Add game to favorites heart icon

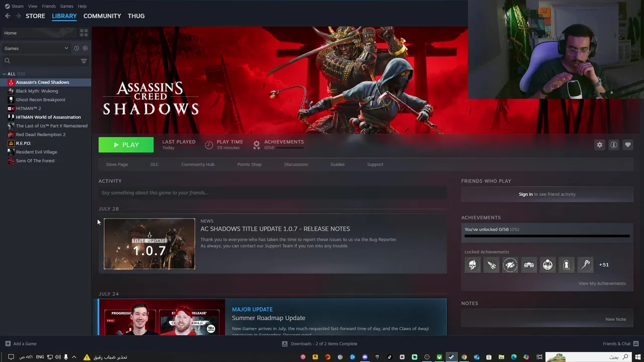coord(627,145)
